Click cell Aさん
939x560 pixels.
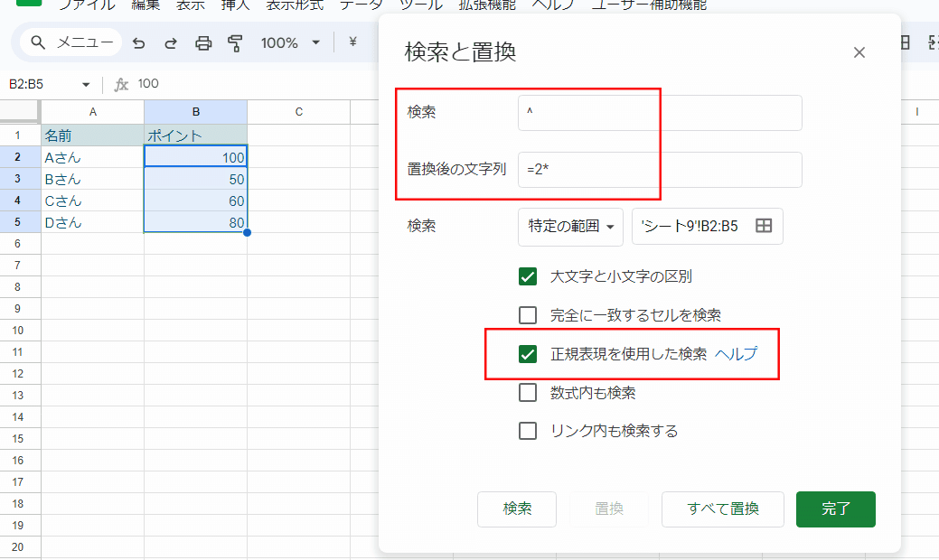coord(93,157)
